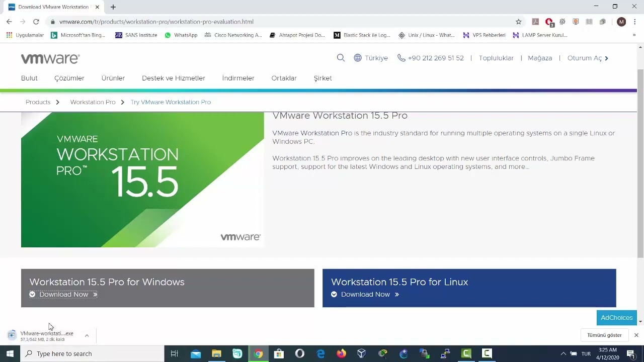Click the Chrome profile avatar M
The height and width of the screenshot is (362, 644).
(x=621, y=22)
